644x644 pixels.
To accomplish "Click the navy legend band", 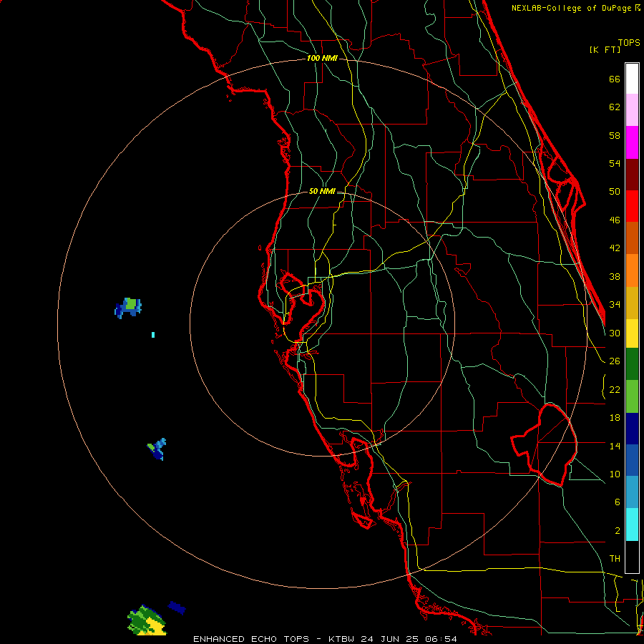I will tap(632, 429).
